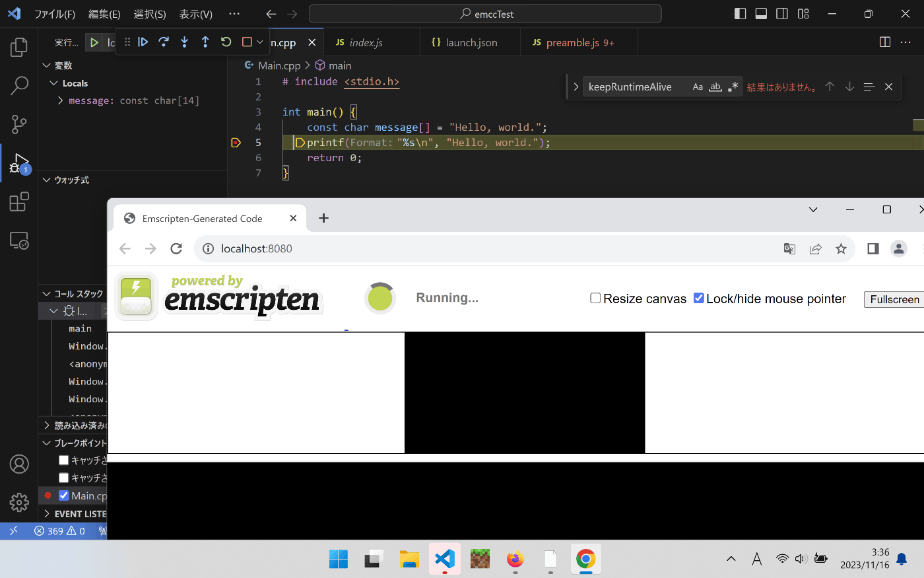This screenshot has width=924, height=578.
Task: Collapse the 変数 section
Action: coord(47,65)
